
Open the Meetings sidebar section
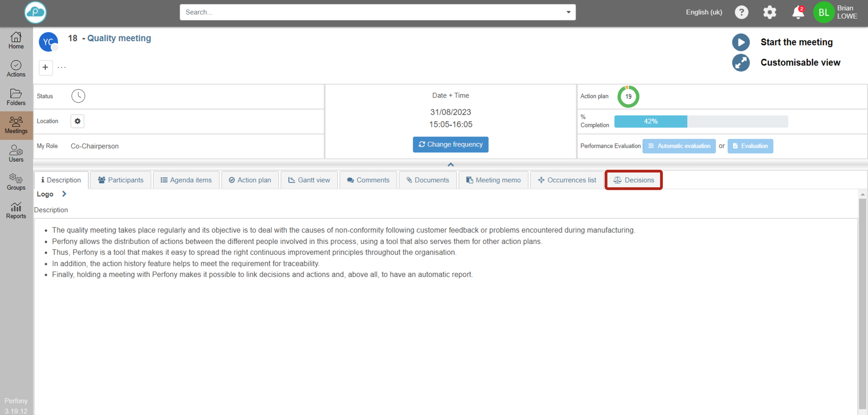tap(16, 125)
